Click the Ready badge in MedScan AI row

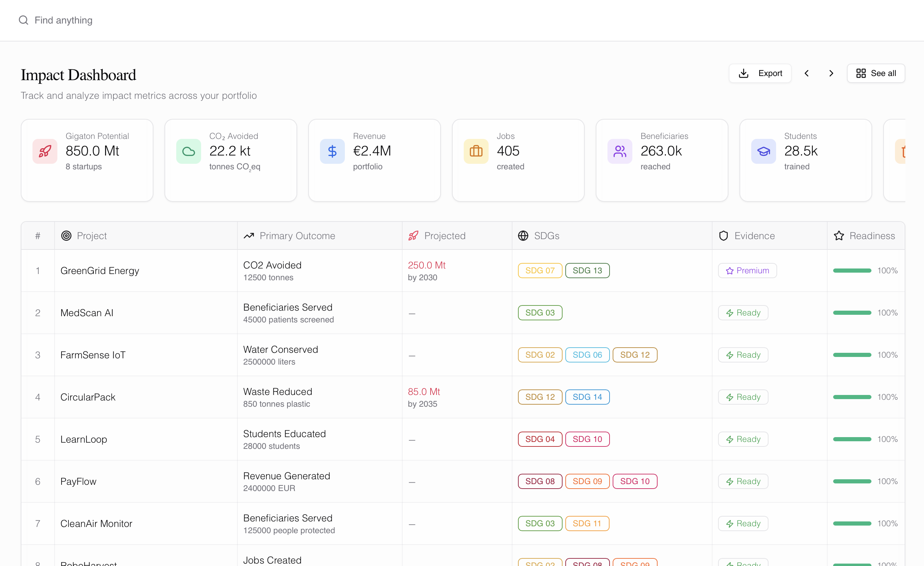click(x=743, y=313)
